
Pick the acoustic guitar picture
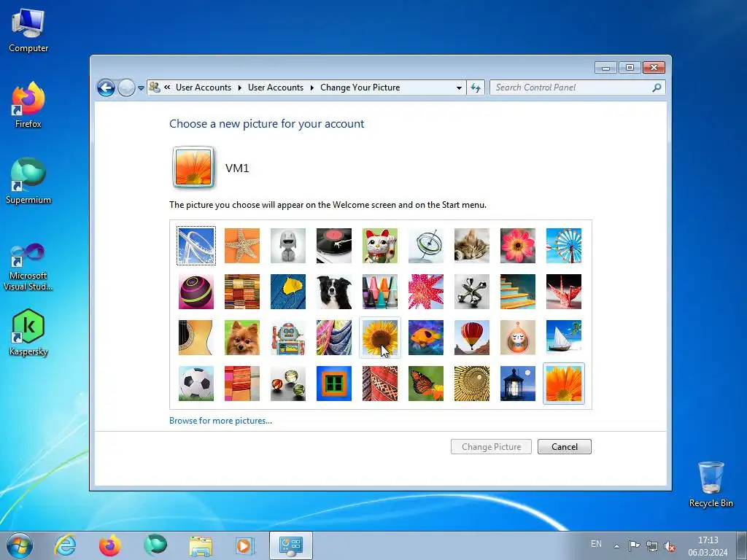pyautogui.click(x=196, y=338)
